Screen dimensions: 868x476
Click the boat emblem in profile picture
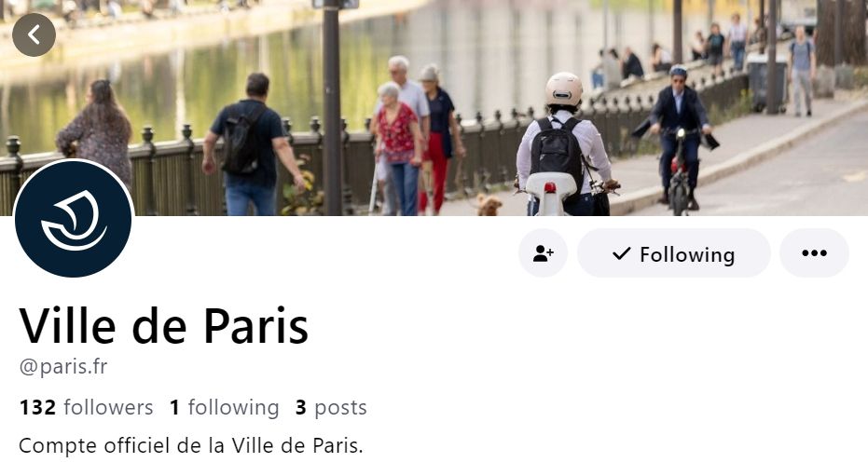point(74,220)
